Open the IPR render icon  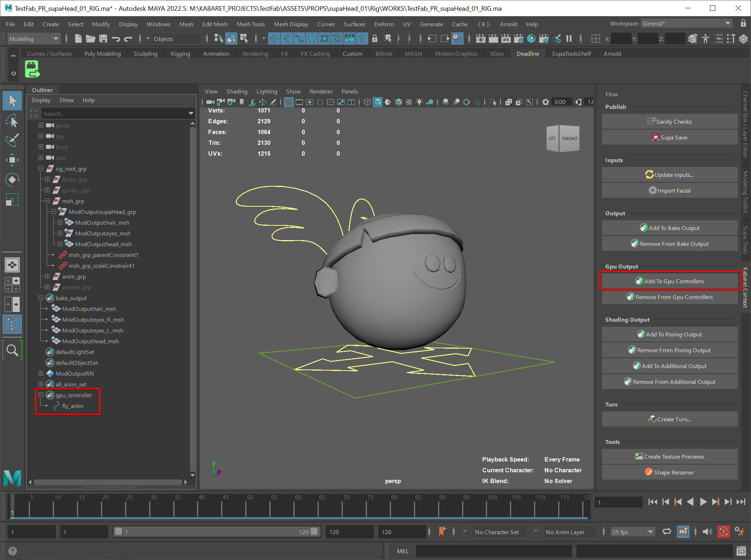pos(506,38)
